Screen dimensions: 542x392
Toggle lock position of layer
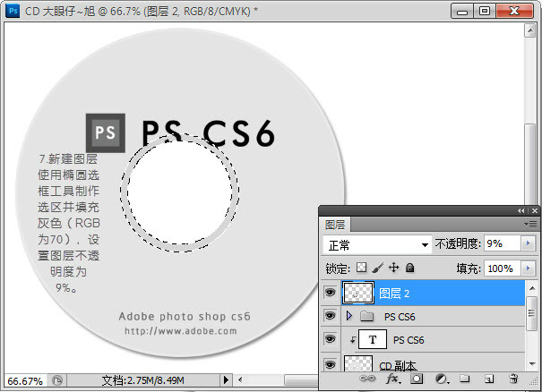[393, 268]
